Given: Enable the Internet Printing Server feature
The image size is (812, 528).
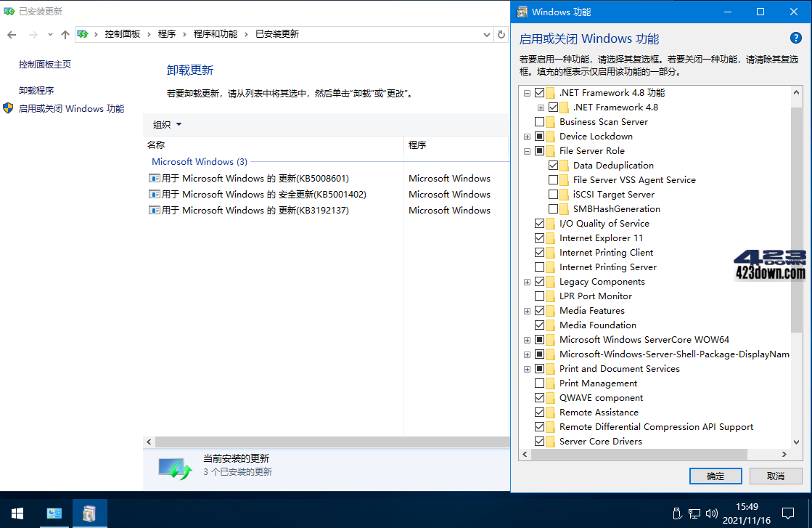Looking at the screenshot, I should 538,267.
